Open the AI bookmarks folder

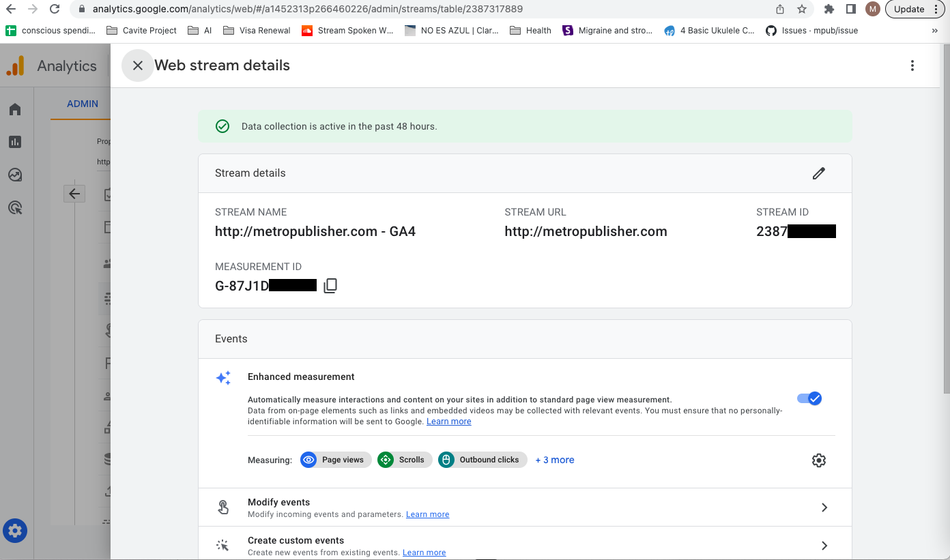click(x=199, y=31)
